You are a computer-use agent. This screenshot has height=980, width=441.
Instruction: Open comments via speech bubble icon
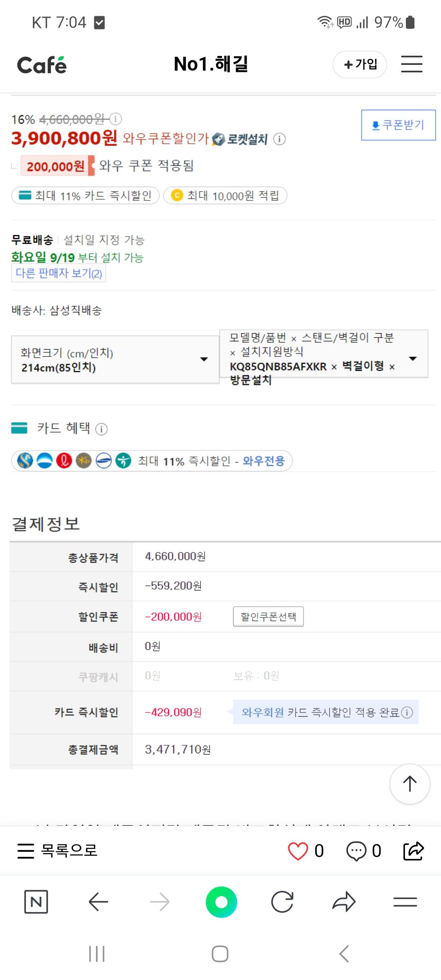(x=356, y=851)
